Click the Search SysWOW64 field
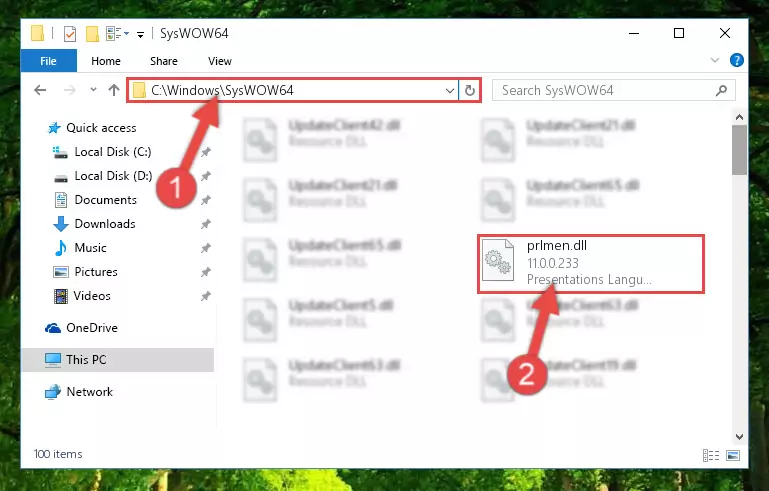 (614, 90)
